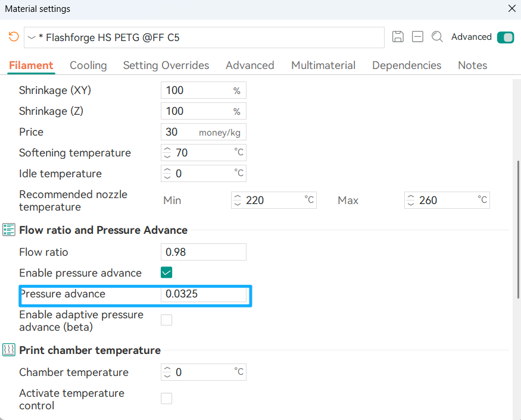The height and width of the screenshot is (420, 521).
Task: Switch to the Cooling tab
Action: pyautogui.click(x=88, y=65)
